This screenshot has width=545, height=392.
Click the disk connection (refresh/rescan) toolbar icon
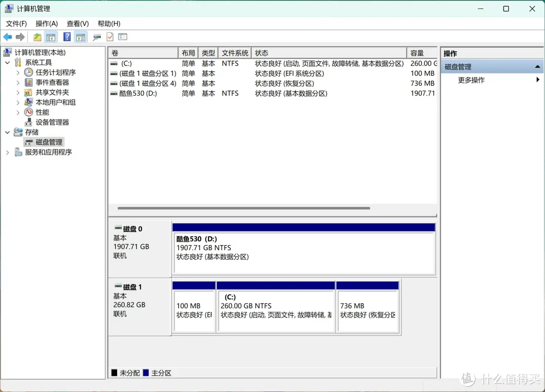(x=96, y=37)
